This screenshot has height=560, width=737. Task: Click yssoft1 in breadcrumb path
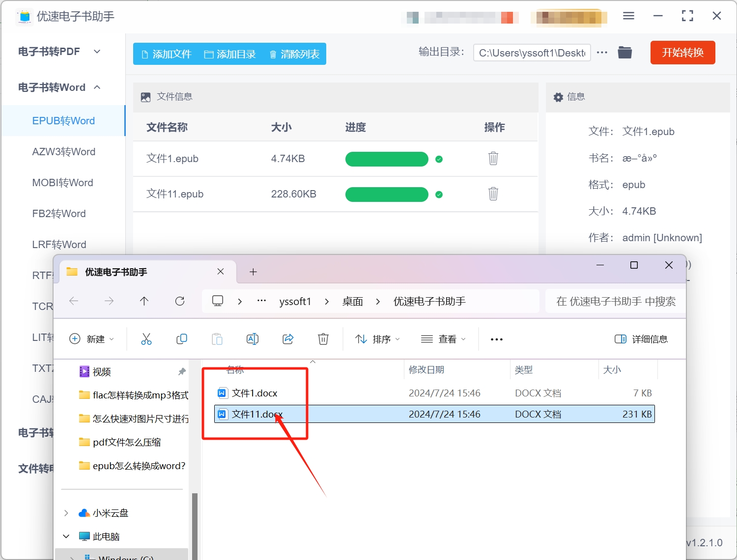pos(295,302)
